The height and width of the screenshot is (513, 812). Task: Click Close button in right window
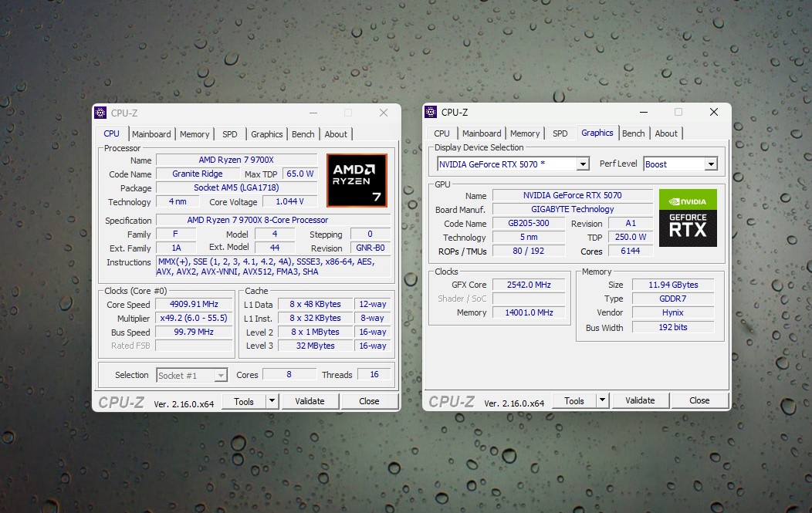point(699,400)
